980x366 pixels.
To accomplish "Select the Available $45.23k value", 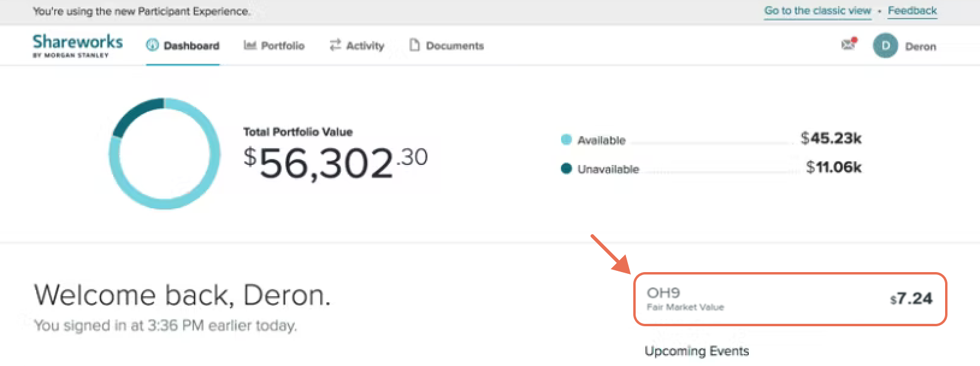I will click(x=831, y=138).
